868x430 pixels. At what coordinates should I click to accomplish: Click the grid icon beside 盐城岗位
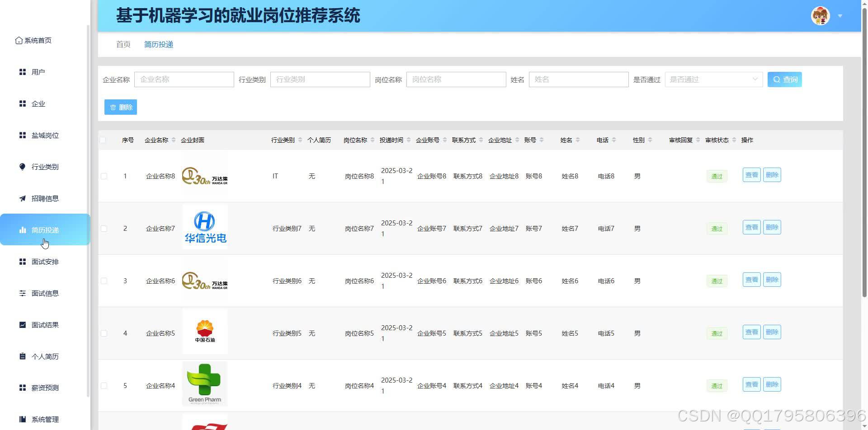pyautogui.click(x=23, y=135)
